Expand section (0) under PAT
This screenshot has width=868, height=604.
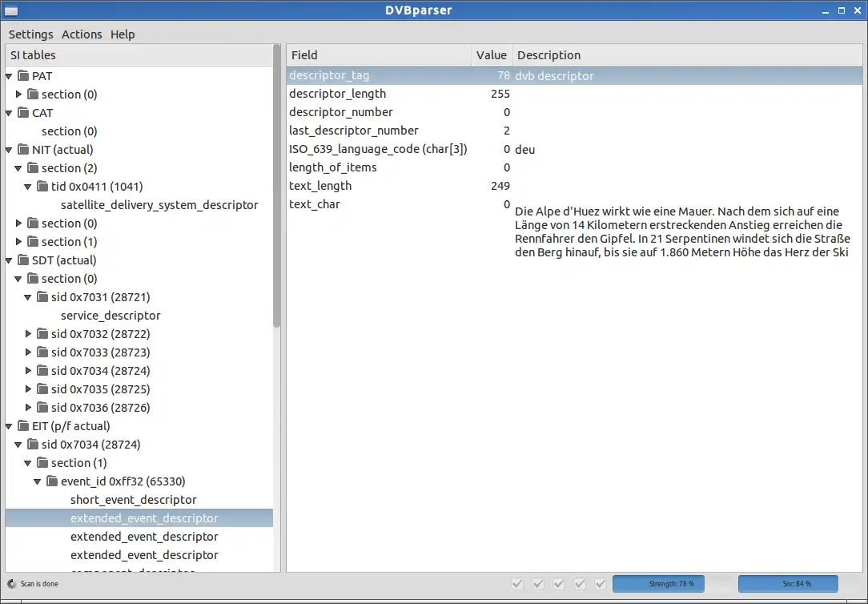pos(19,94)
